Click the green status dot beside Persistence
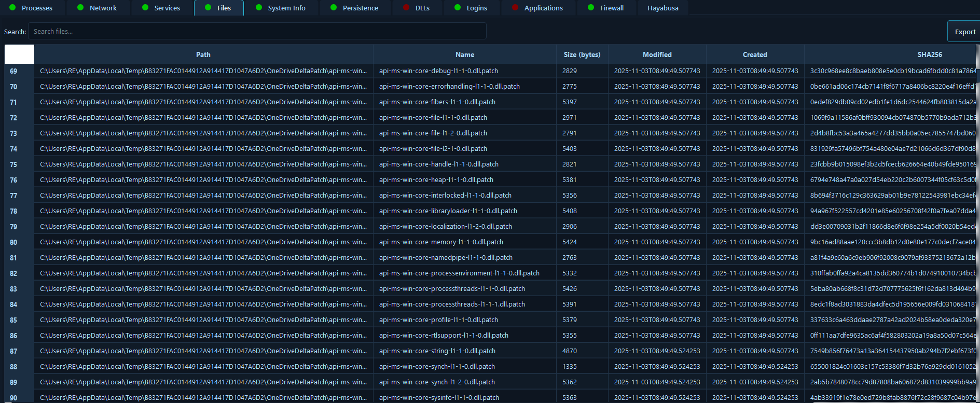 (x=334, y=8)
